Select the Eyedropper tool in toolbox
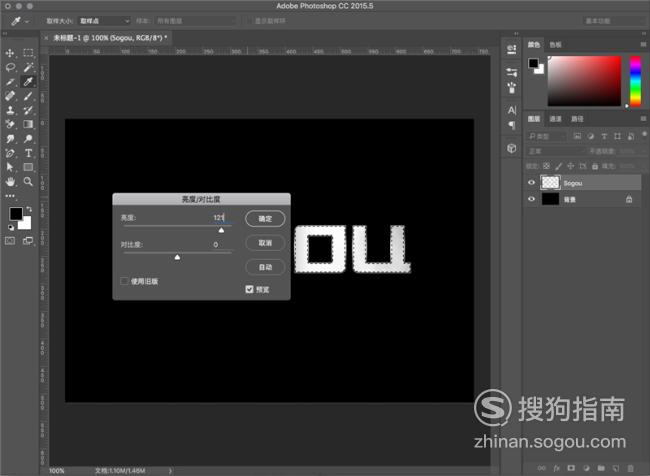Image resolution: width=650 pixels, height=476 pixels. (28, 82)
